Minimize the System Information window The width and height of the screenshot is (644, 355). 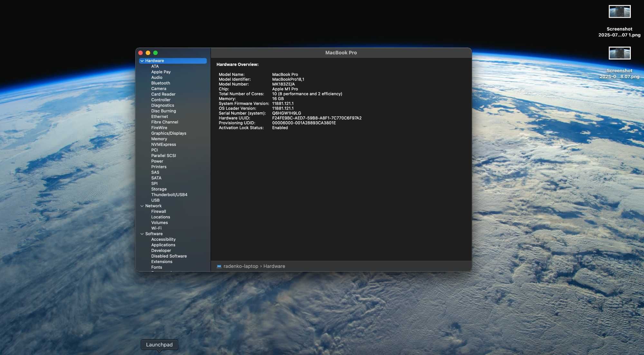pyautogui.click(x=148, y=53)
